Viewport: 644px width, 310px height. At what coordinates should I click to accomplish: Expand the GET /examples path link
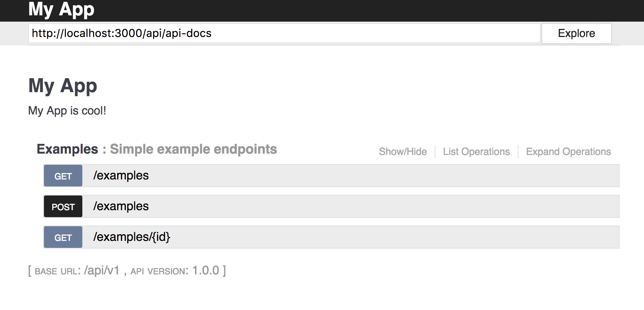click(x=121, y=176)
